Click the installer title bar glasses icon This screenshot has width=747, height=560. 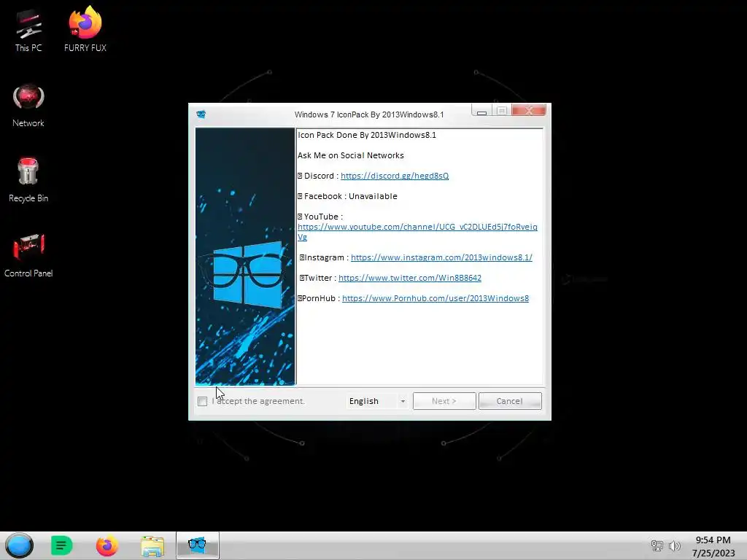pos(201,114)
